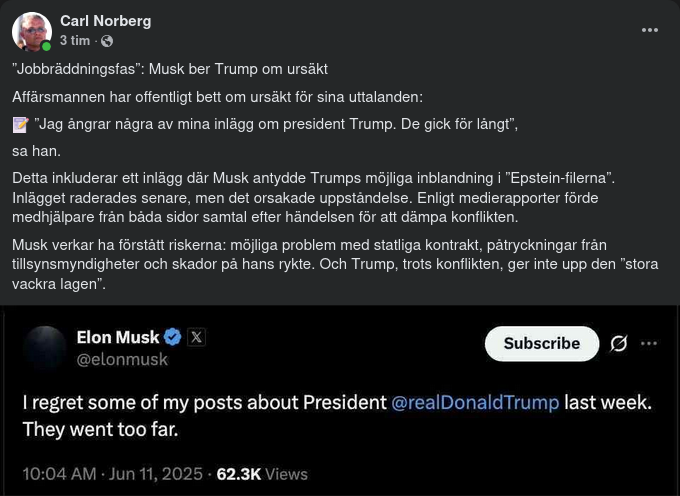Open the @elonmusk handle
This screenshot has height=496, width=680.
pyautogui.click(x=122, y=359)
